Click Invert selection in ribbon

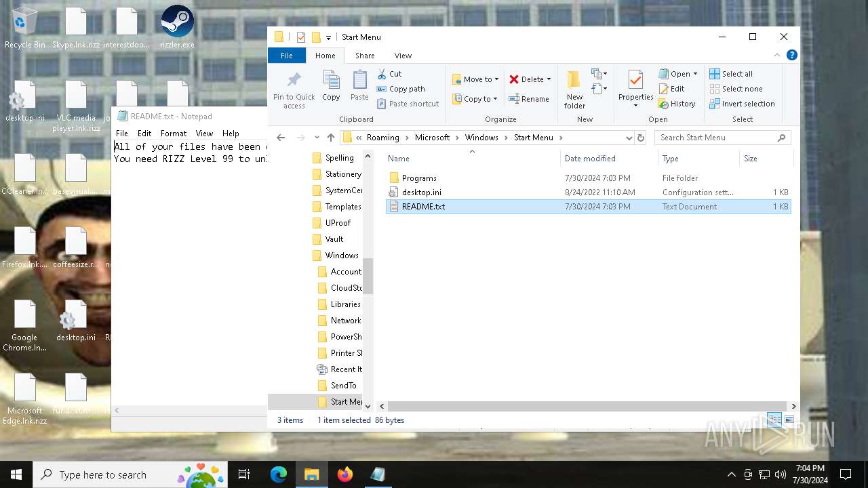[x=742, y=104]
